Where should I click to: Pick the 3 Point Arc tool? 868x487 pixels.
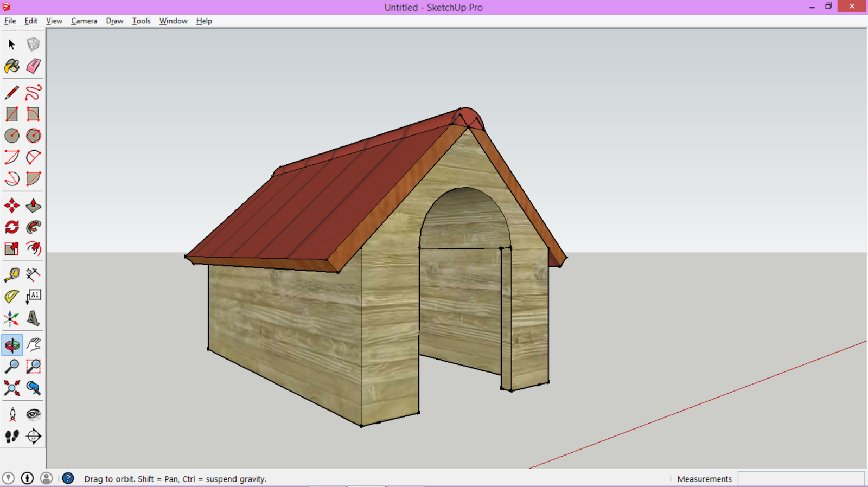(x=12, y=178)
